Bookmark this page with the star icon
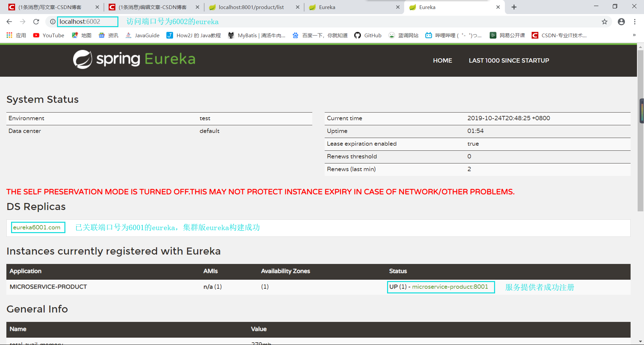644x345 pixels. click(x=604, y=22)
